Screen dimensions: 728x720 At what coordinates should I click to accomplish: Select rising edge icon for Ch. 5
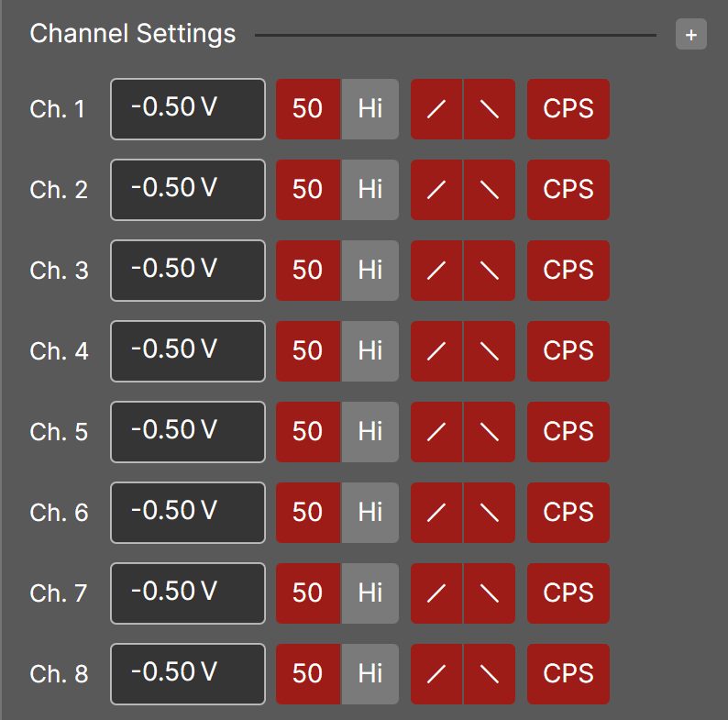[x=436, y=432]
